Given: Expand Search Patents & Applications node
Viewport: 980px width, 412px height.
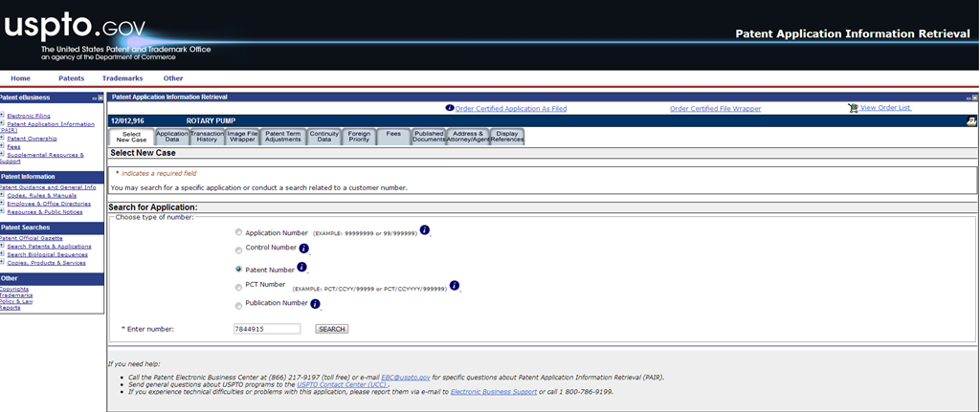Looking at the screenshot, I should pos(3,246).
